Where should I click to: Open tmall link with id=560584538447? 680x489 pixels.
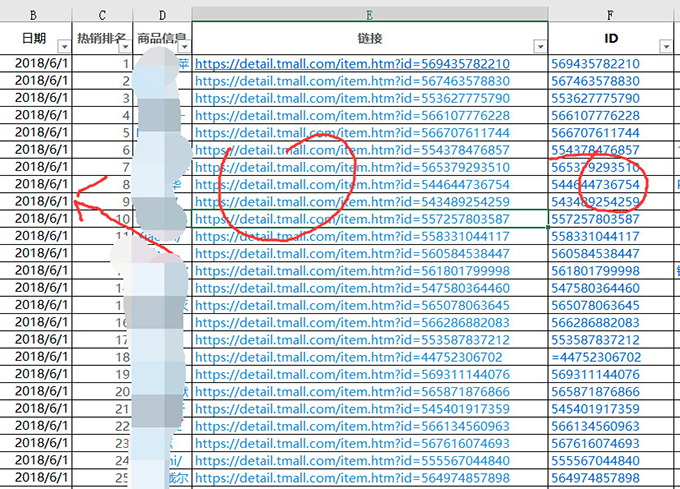coord(352,254)
